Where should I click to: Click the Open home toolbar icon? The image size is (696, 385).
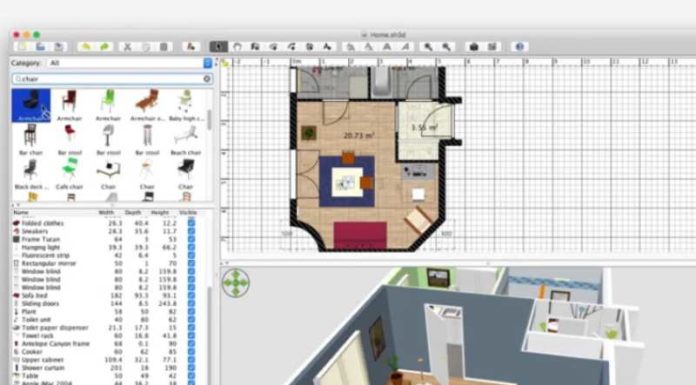(x=40, y=47)
